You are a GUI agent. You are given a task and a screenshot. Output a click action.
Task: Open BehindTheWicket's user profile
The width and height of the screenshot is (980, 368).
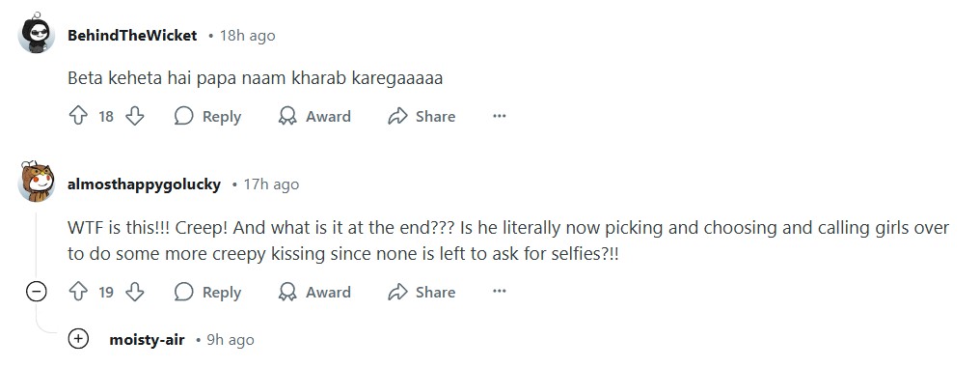click(132, 36)
